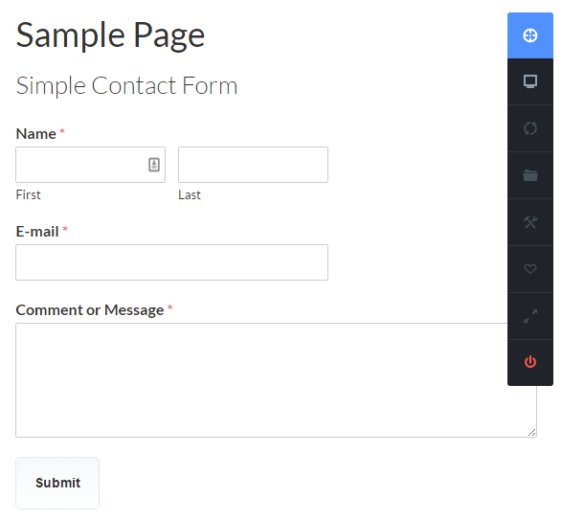Screen dimensions: 562x521
Task: Click the Comment or Message label
Action: coord(90,310)
